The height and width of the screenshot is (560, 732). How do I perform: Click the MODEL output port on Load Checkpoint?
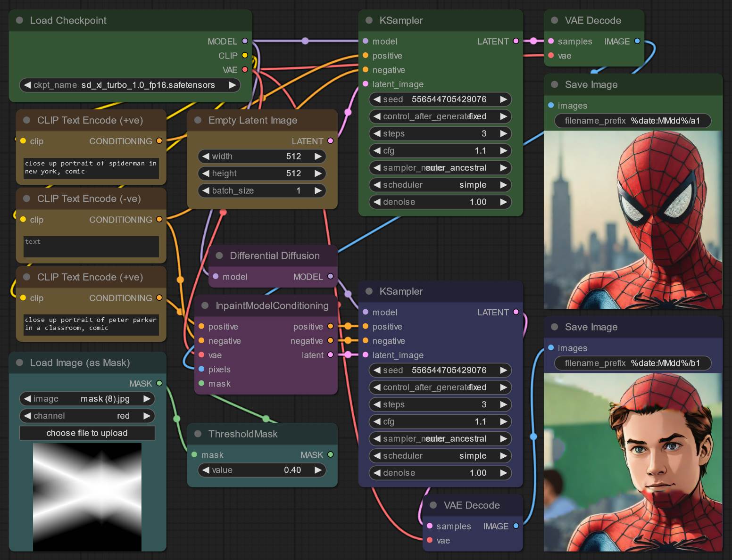pos(245,41)
